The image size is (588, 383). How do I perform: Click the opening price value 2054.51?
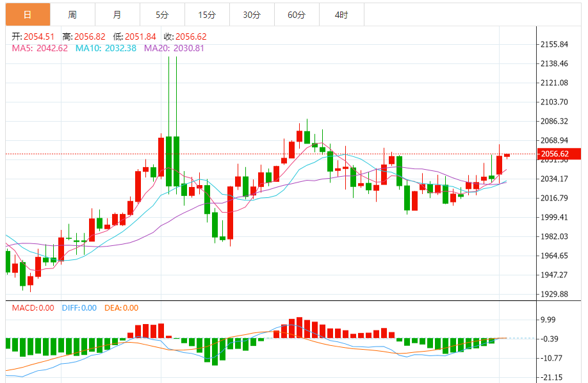(x=39, y=37)
